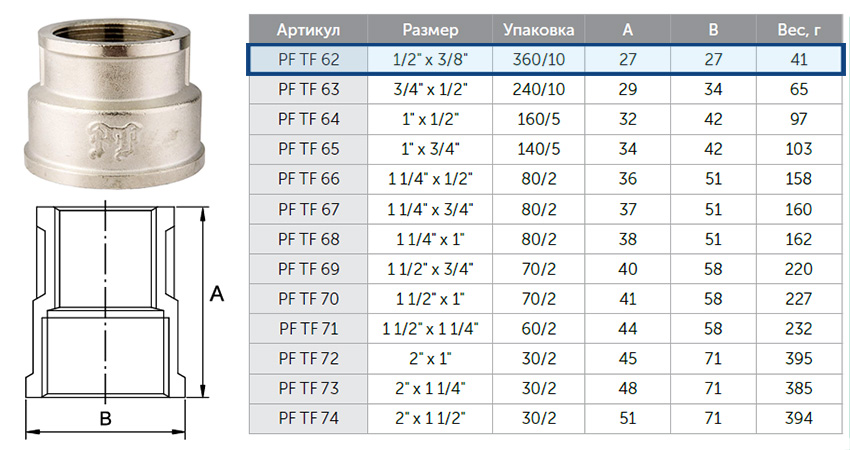This screenshot has width=850, height=450.
Task: Click dimension label B in the drawing
Action: (105, 419)
